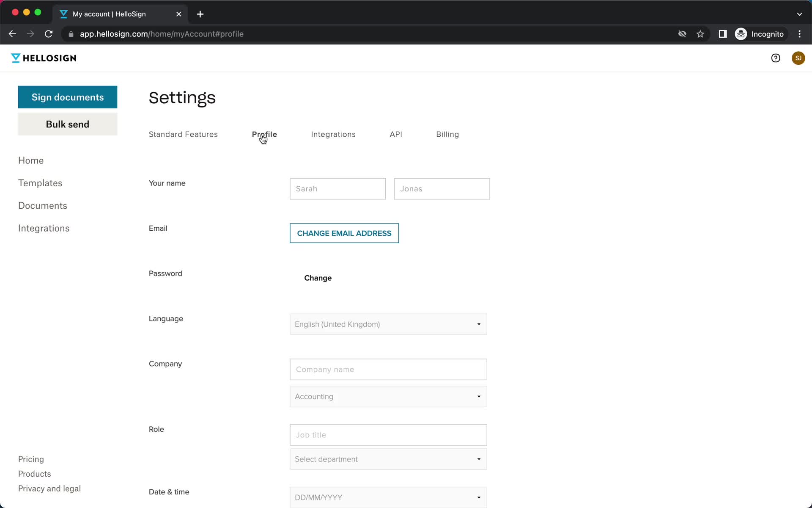Click the back navigation arrow
The width and height of the screenshot is (812, 508).
tap(12, 34)
